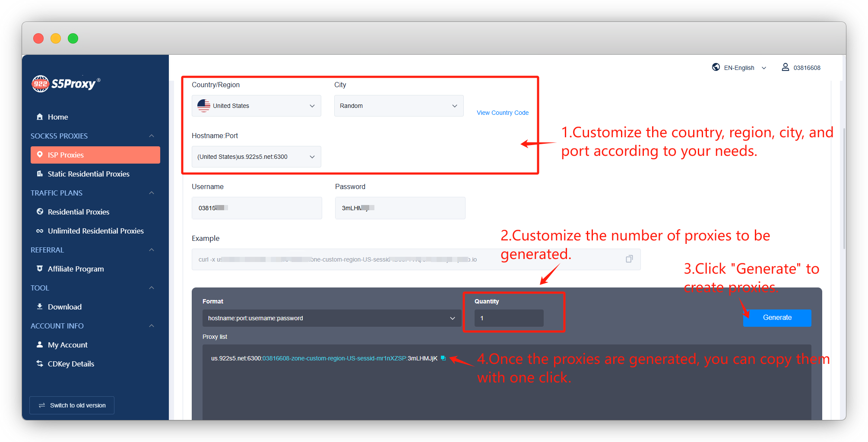Click the ISP Proxies location pin icon
Screen dimensions: 868x442
(40, 155)
